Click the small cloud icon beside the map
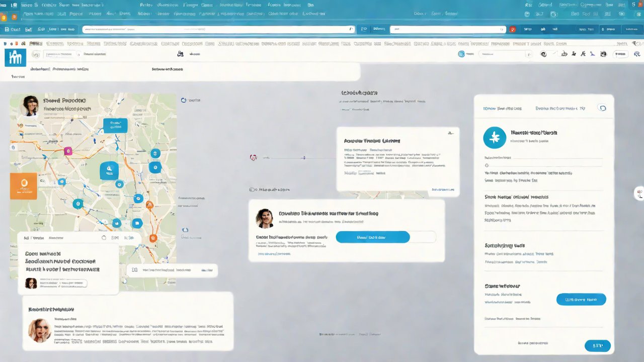 point(185,230)
